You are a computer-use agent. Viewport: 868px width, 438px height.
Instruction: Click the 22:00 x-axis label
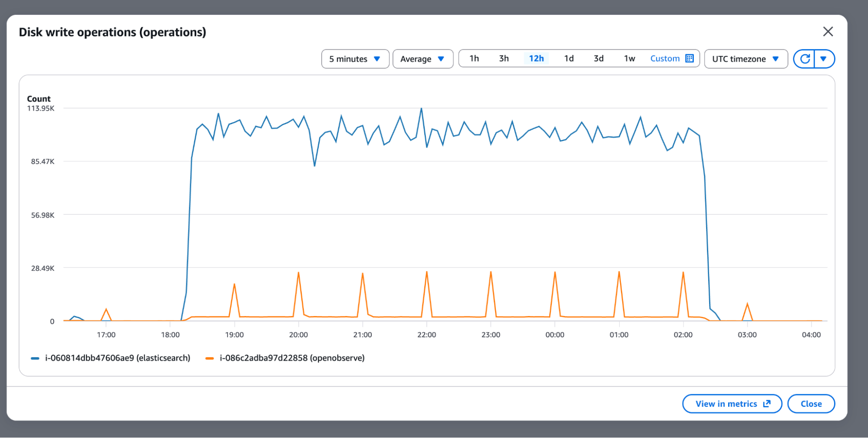click(427, 335)
